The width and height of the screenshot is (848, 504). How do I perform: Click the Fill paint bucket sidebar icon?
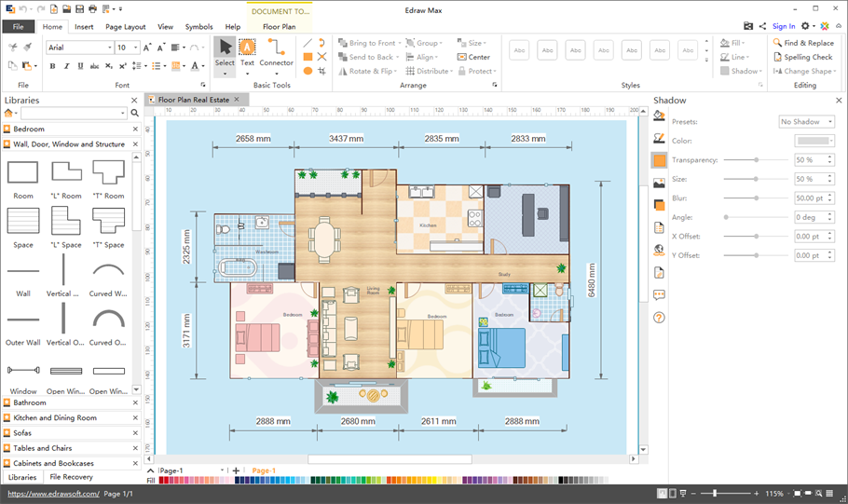click(x=659, y=116)
